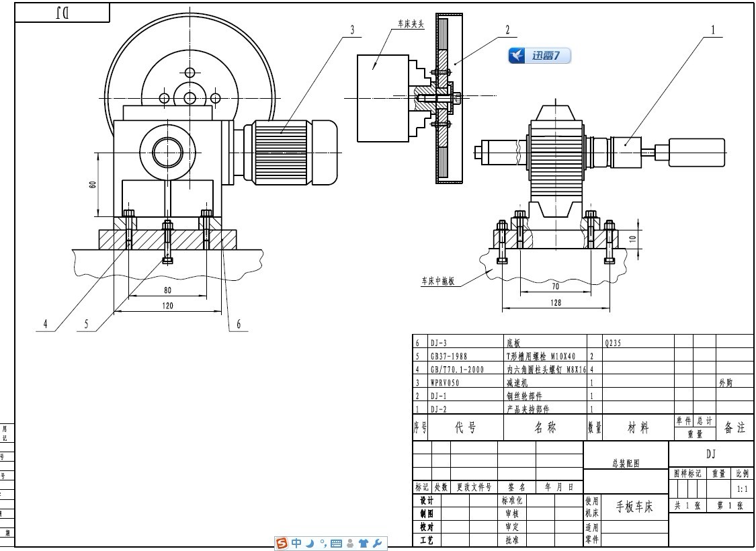Image resolution: width=756 pixels, height=551 pixels.
Task: Click the 手板车床 text in title block
Action: pos(634,507)
